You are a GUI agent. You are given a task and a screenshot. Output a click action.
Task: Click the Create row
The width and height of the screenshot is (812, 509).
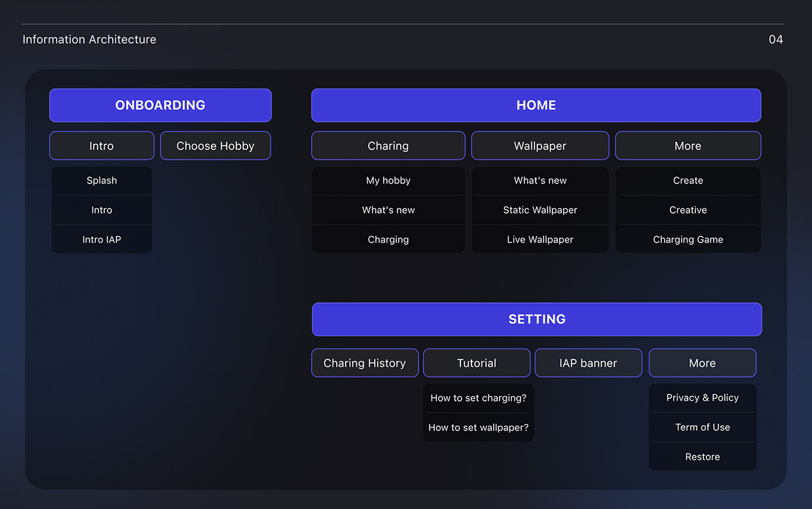pyautogui.click(x=688, y=181)
